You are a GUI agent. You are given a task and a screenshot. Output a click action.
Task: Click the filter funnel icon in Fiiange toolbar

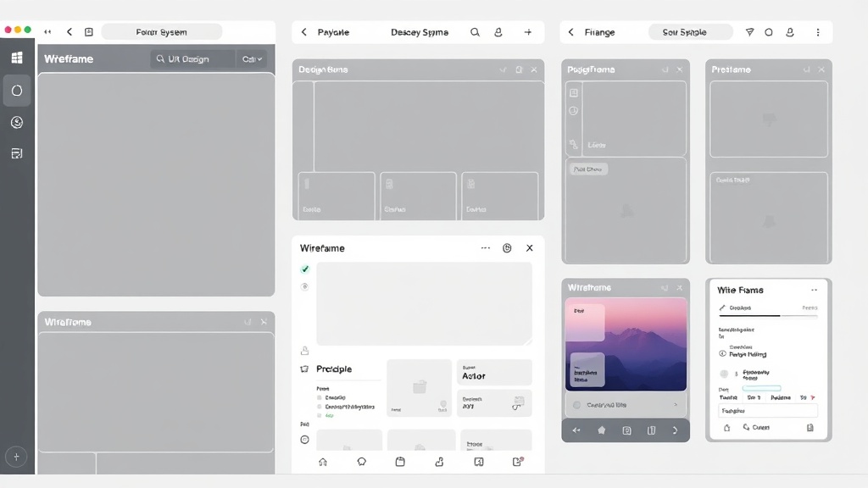point(749,32)
